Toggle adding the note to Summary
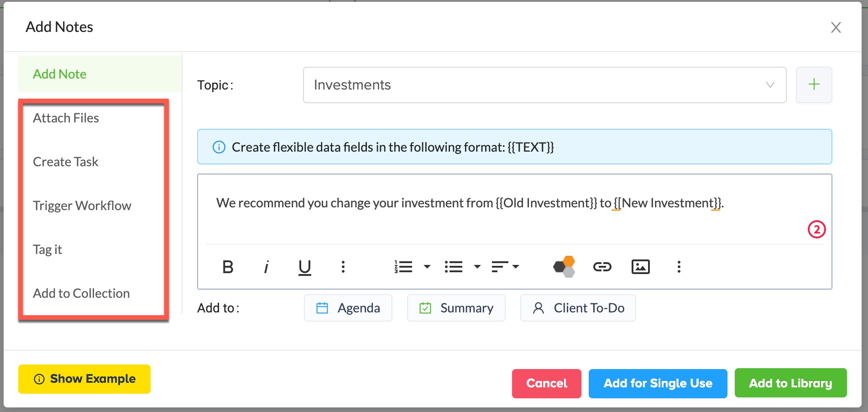This screenshot has width=868, height=412. (x=456, y=308)
